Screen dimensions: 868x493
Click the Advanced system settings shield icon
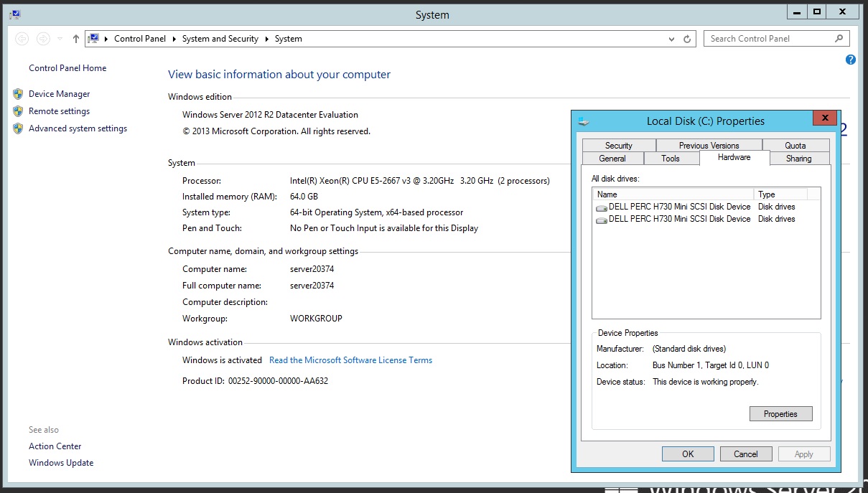pos(18,128)
